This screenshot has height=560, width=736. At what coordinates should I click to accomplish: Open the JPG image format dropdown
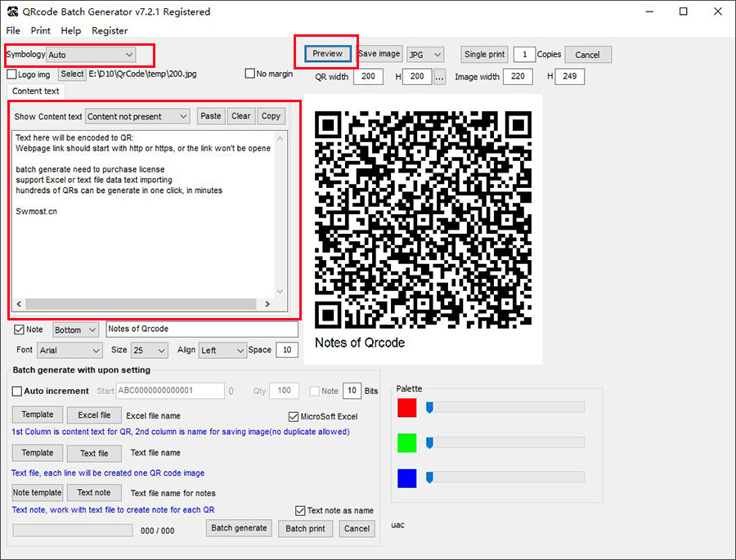click(424, 55)
